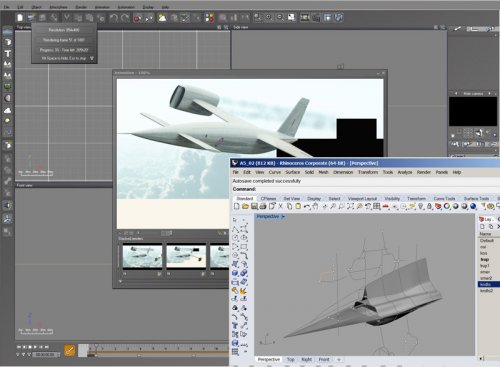Click the previous camera arrow beside Main camera
500x367 pixels.
456,94
